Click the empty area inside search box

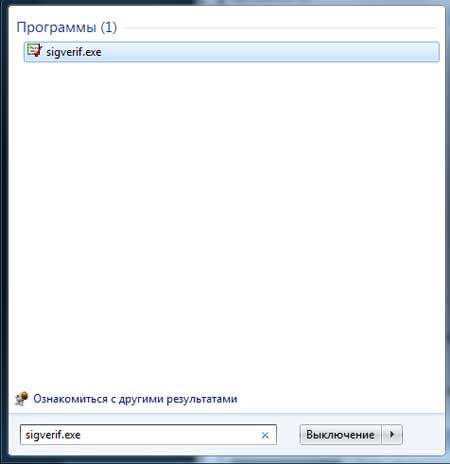click(x=170, y=435)
